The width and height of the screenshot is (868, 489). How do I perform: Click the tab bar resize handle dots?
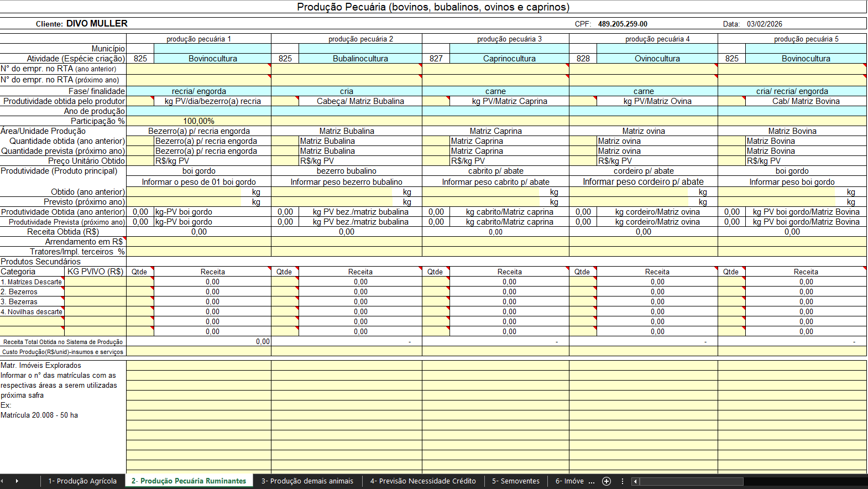tap(623, 481)
